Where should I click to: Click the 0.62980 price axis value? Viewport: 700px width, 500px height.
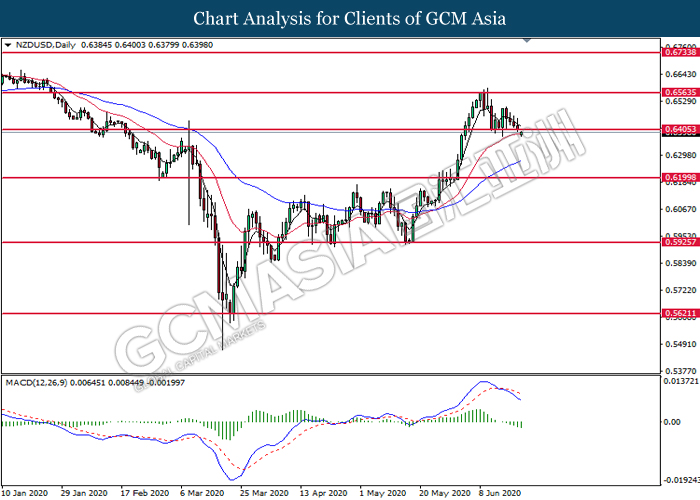click(x=681, y=155)
